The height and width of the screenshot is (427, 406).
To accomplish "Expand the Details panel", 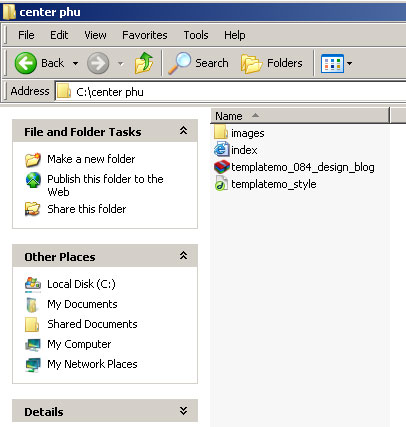I will click(183, 411).
